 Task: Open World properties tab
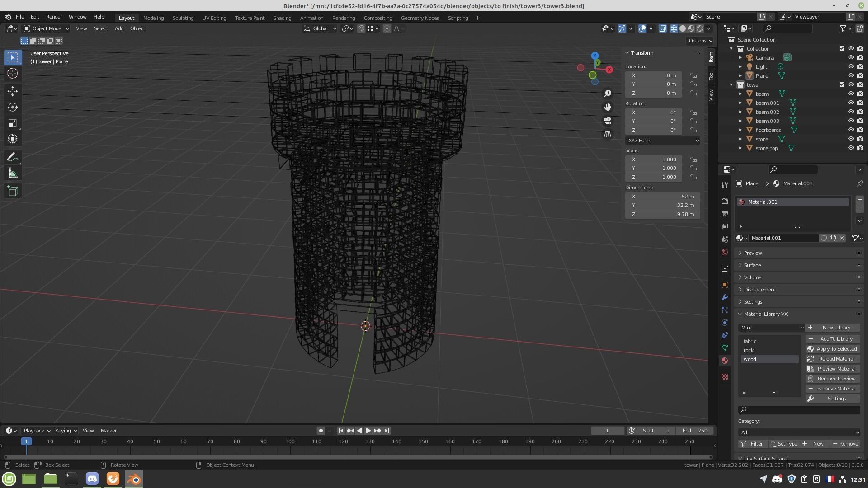pos(725,252)
